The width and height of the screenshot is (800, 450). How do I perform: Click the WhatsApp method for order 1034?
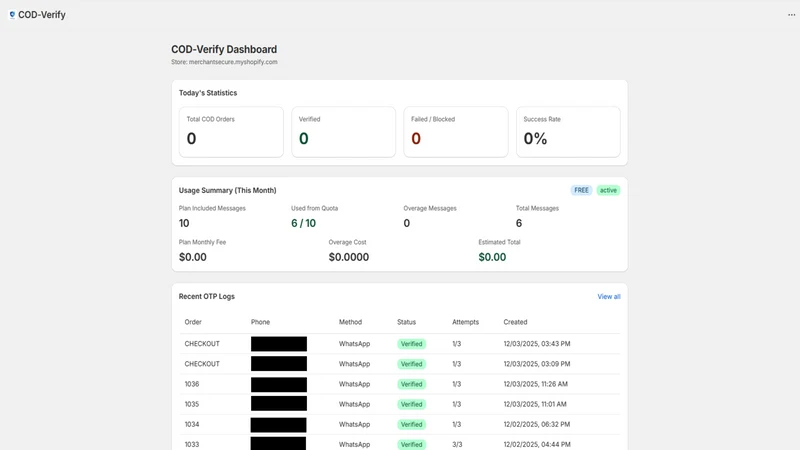pyautogui.click(x=355, y=424)
